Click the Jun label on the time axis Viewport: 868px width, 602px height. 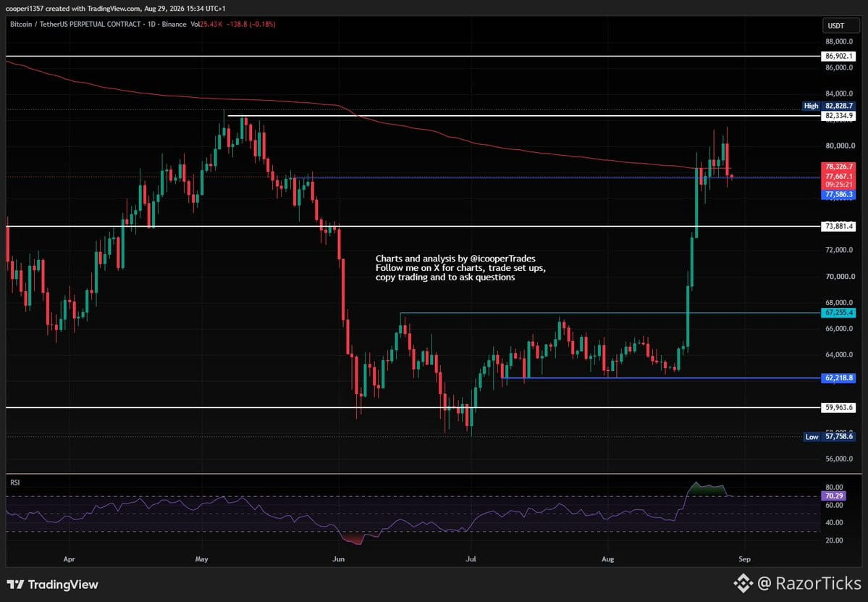coord(338,559)
